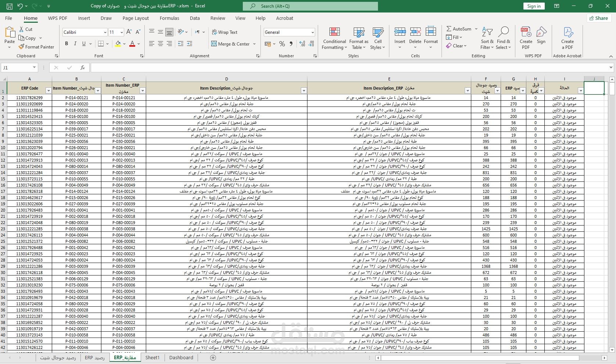Open Format as Table icon
The height and width of the screenshot is (364, 616).
pos(359,32)
